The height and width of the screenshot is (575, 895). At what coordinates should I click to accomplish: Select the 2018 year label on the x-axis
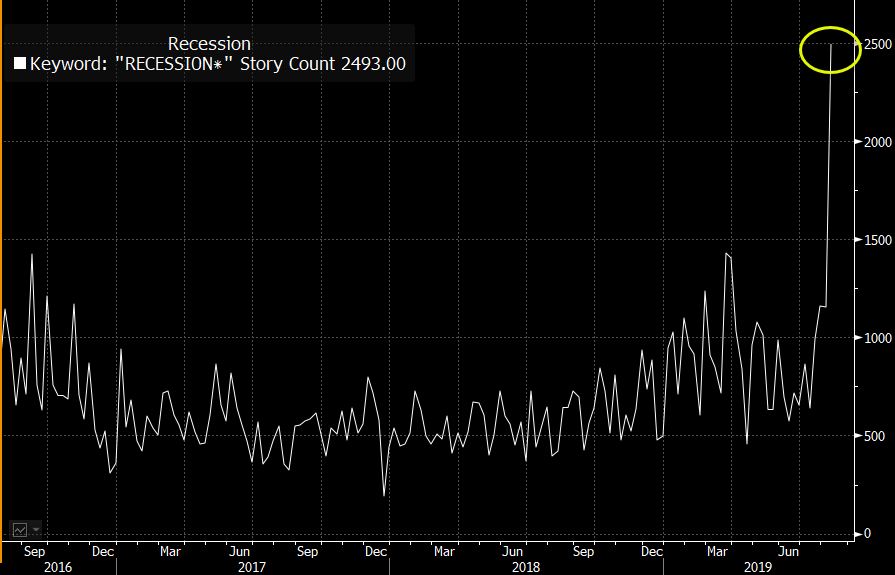point(526,567)
